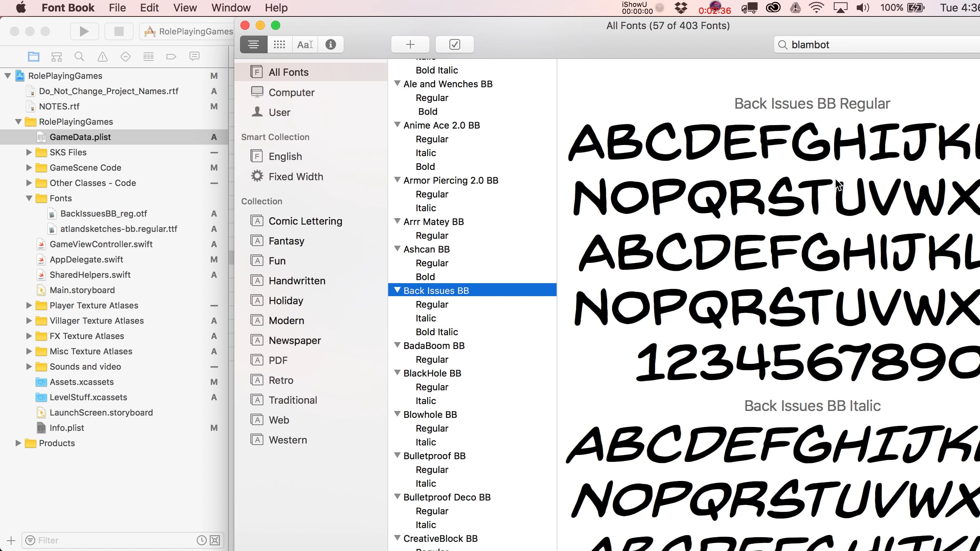Open the Xcode breakpoint navigator icon

click(171, 57)
